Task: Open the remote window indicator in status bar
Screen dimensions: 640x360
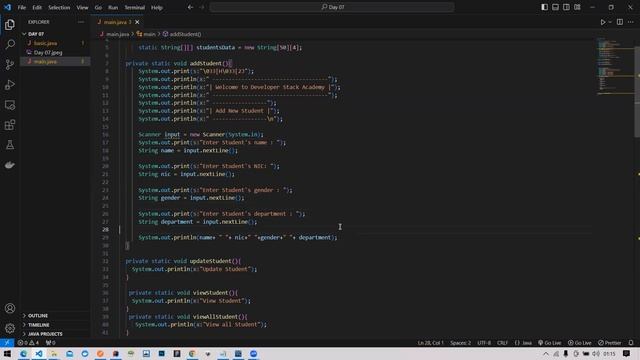Action: pos(7,343)
